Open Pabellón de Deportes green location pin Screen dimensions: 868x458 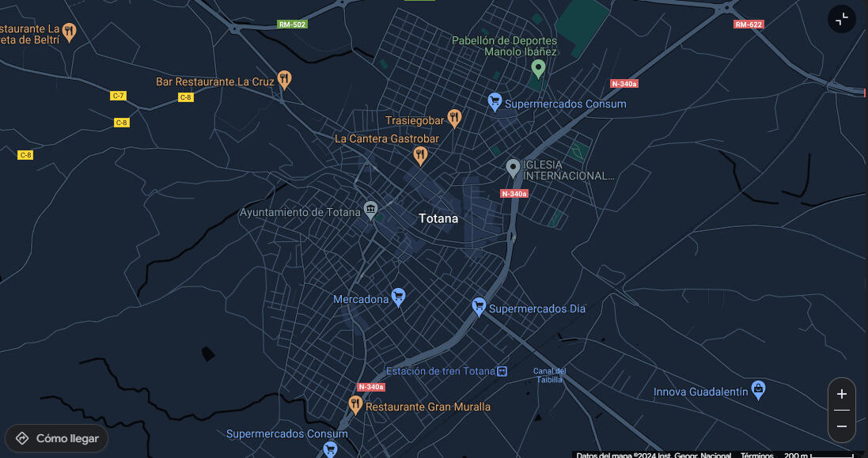pos(538,69)
